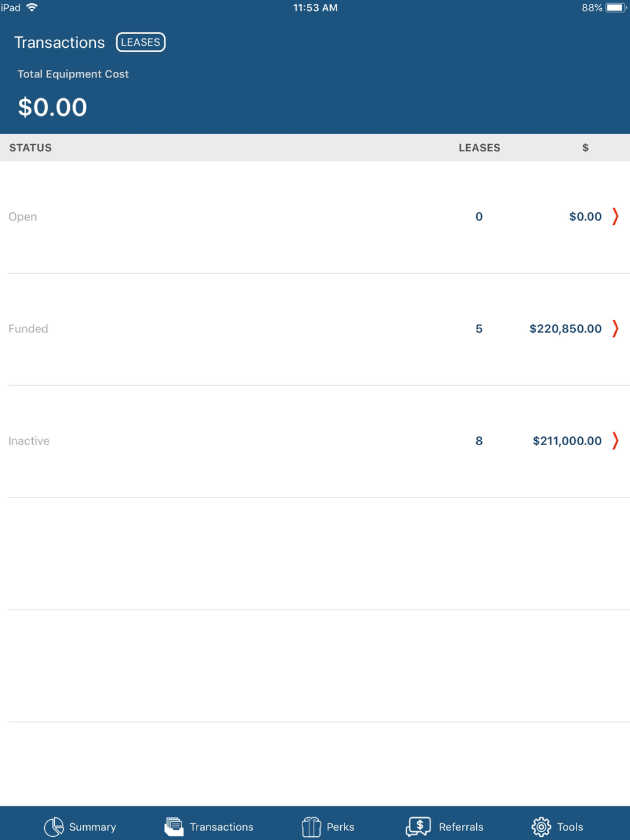Select the $211,000.00 inactive amount
The image size is (630, 840).
pyautogui.click(x=567, y=441)
